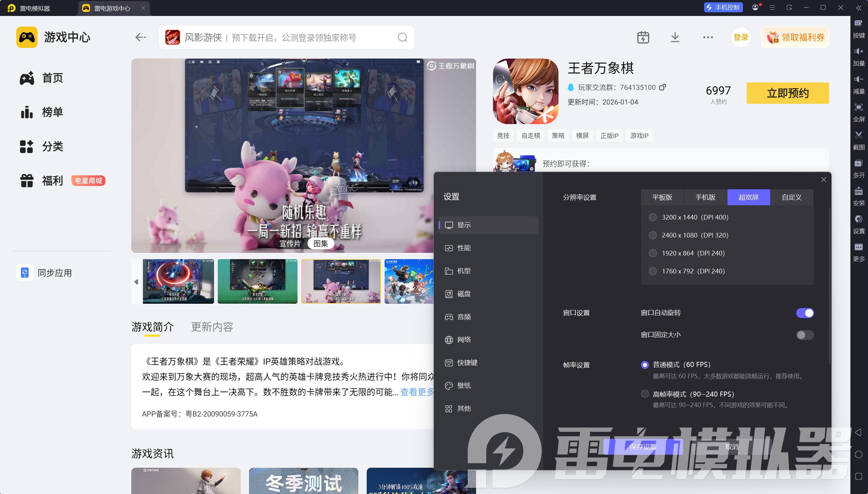Switch to the 手机版 resolution tab
The image size is (868, 494).
tap(705, 197)
